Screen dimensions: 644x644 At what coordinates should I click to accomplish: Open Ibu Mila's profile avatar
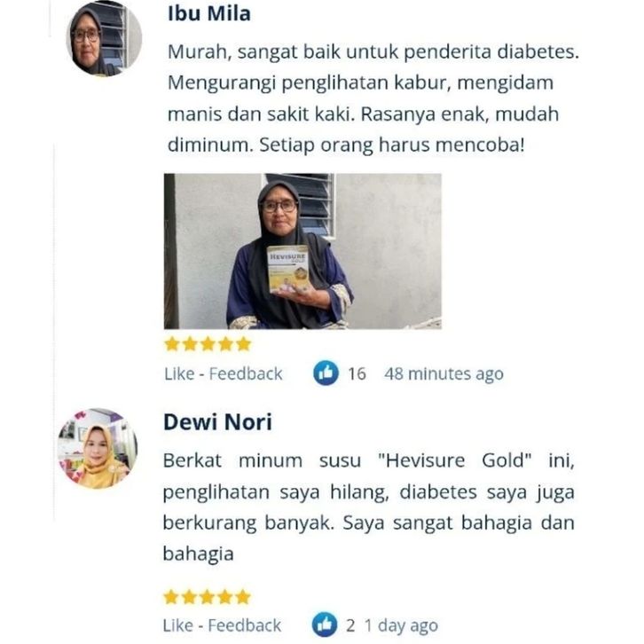tap(104, 39)
